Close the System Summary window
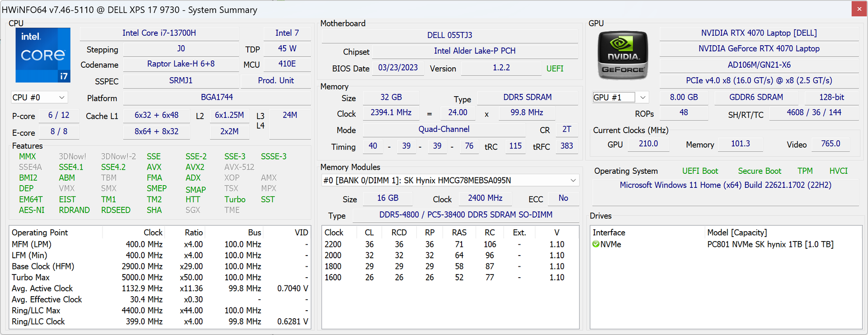 pos(859,9)
